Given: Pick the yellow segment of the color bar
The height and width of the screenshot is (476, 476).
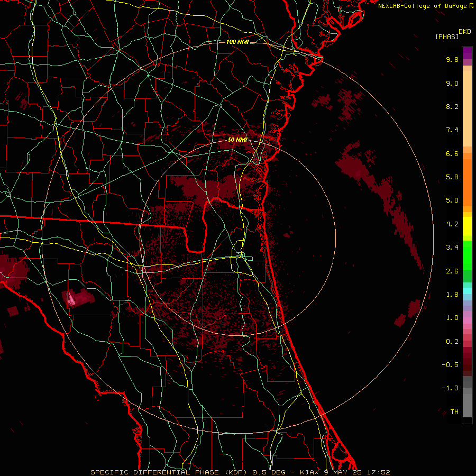Looking at the screenshot, I should [x=467, y=226].
